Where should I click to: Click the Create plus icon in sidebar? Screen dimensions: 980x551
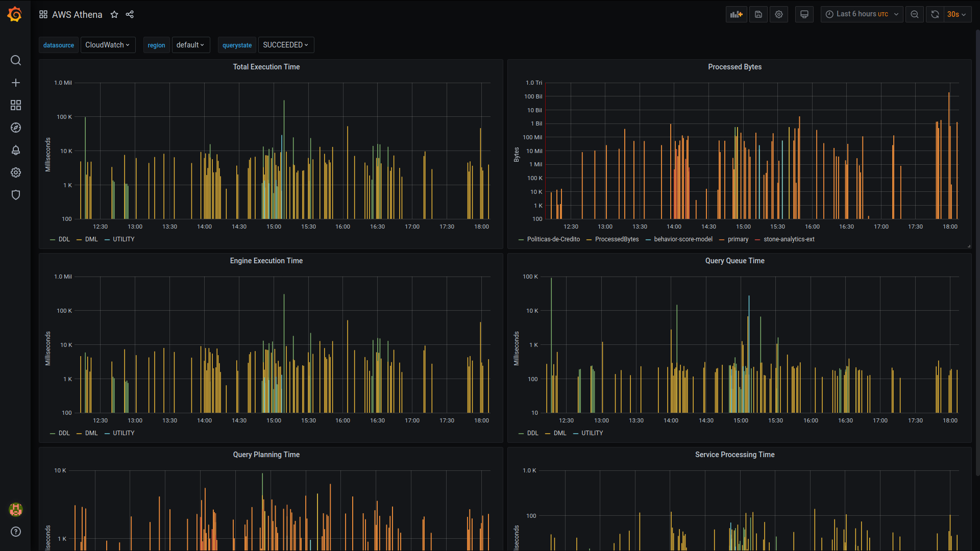tap(16, 83)
